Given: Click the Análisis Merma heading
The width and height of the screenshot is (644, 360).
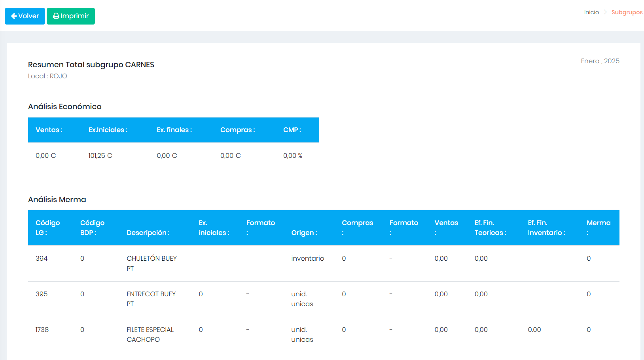Looking at the screenshot, I should click(57, 199).
